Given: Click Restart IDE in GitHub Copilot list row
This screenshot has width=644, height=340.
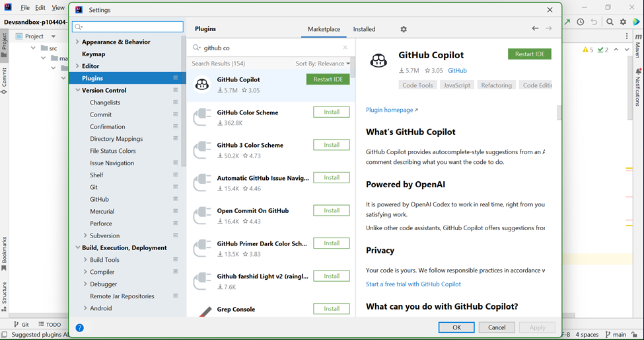Looking at the screenshot, I should (328, 79).
